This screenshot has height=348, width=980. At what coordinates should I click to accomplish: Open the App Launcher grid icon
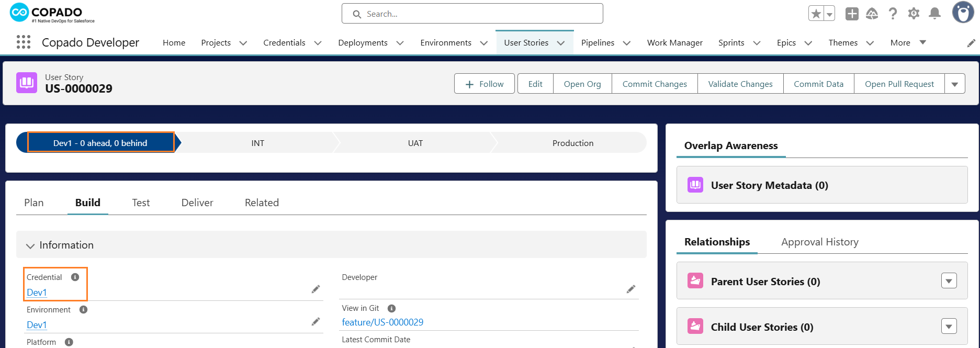tap(24, 42)
